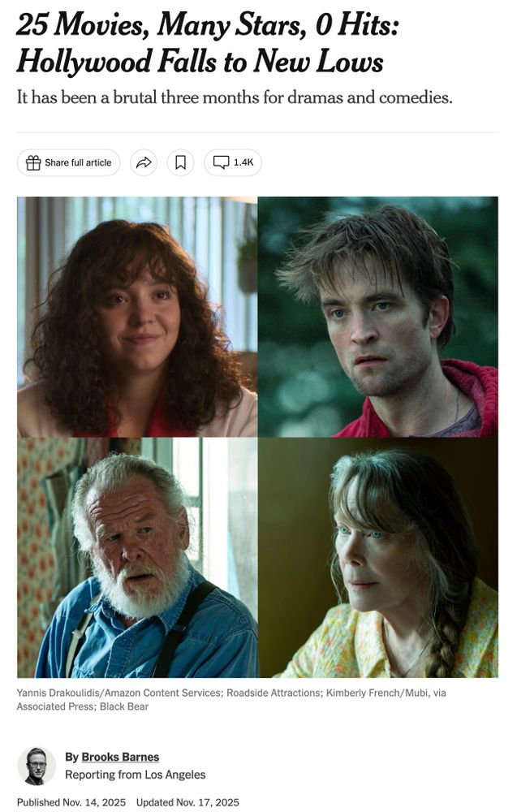Click the Black Bear credit in the caption
The image size is (517, 812).
click(124, 706)
